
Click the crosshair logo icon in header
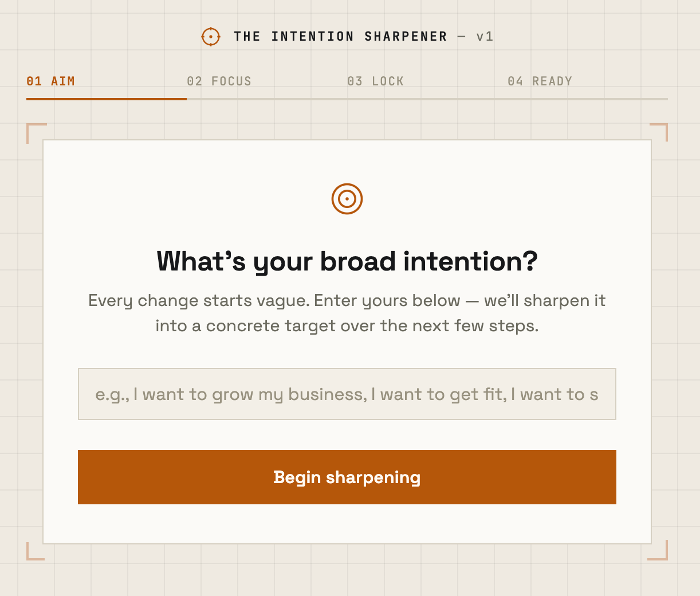[x=211, y=37]
